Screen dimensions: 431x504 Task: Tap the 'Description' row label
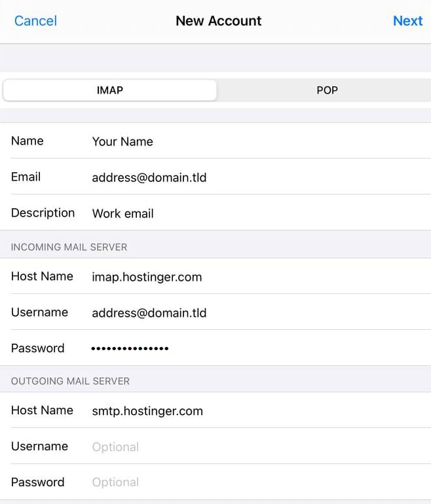pos(43,213)
